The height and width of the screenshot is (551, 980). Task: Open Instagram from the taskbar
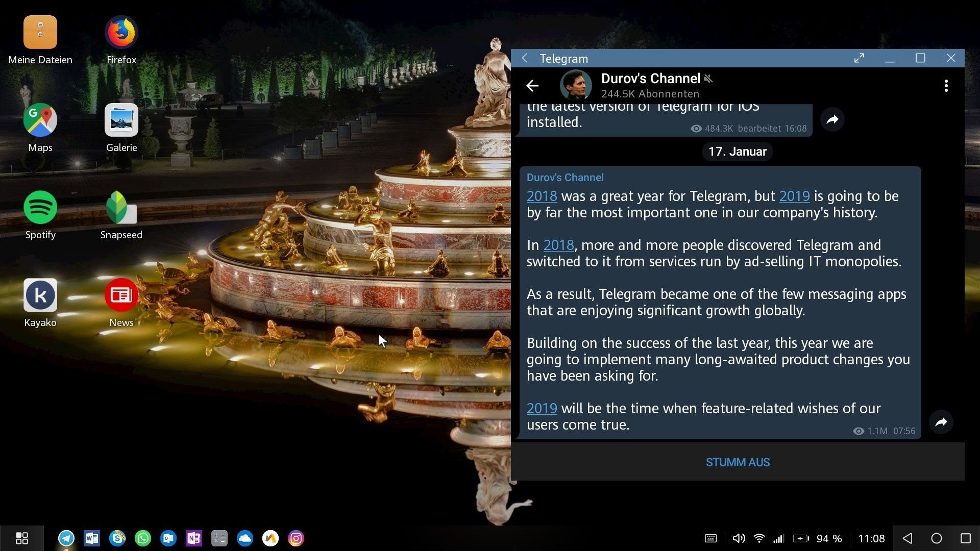tap(296, 538)
